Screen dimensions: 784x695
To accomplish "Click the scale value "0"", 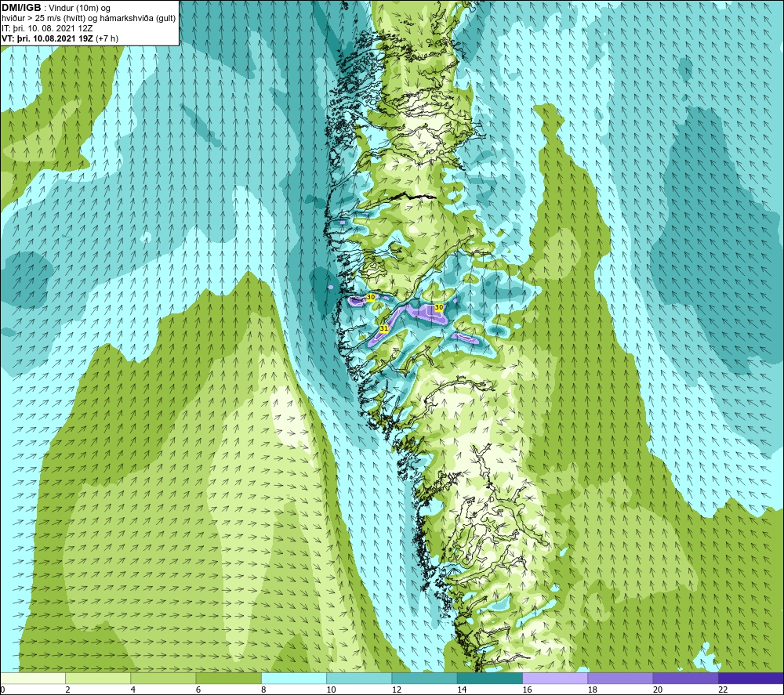I will (3, 690).
